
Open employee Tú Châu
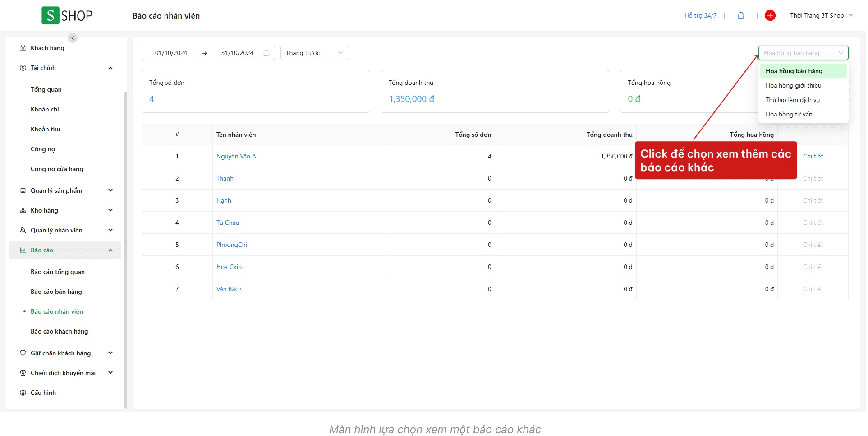point(228,223)
